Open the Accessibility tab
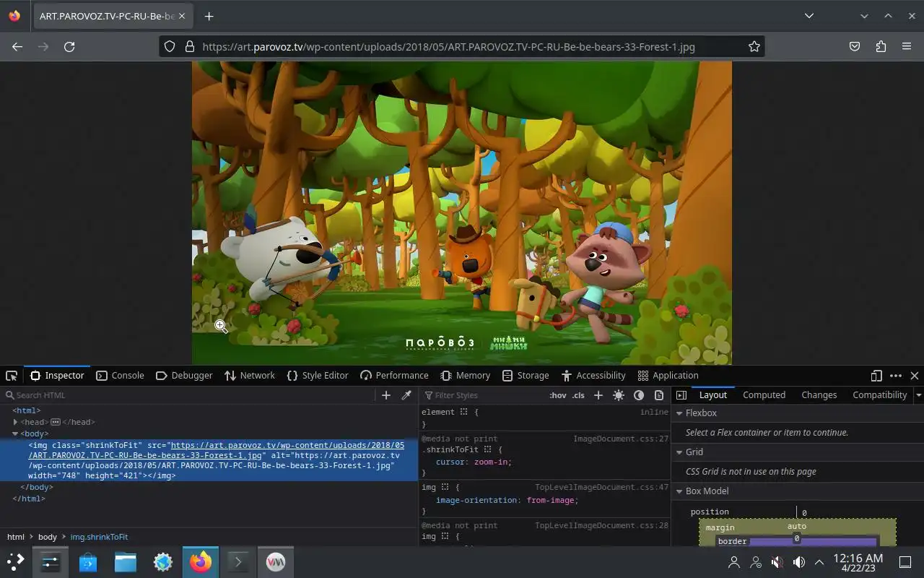 coord(593,376)
